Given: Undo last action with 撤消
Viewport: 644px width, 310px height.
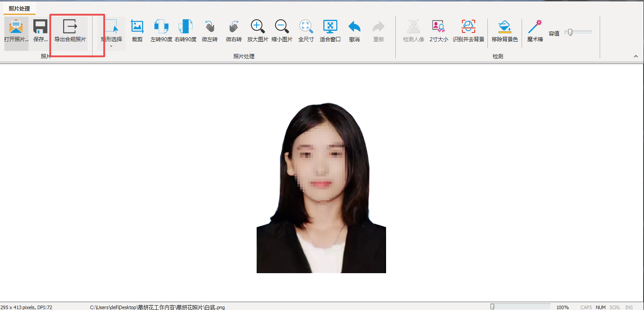Looking at the screenshot, I should (354, 31).
